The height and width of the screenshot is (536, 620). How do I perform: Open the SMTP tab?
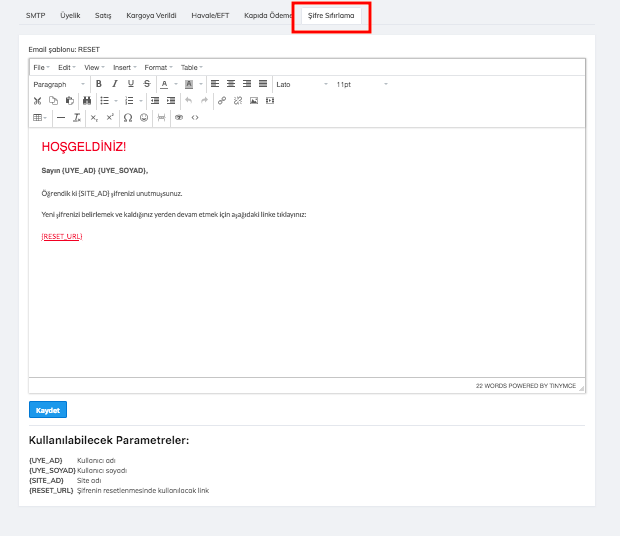point(36,16)
